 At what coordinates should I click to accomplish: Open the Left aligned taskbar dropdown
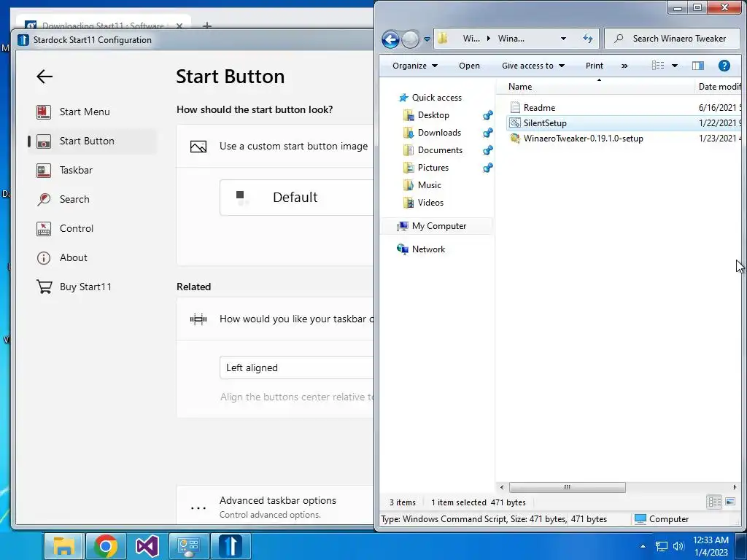(x=296, y=367)
